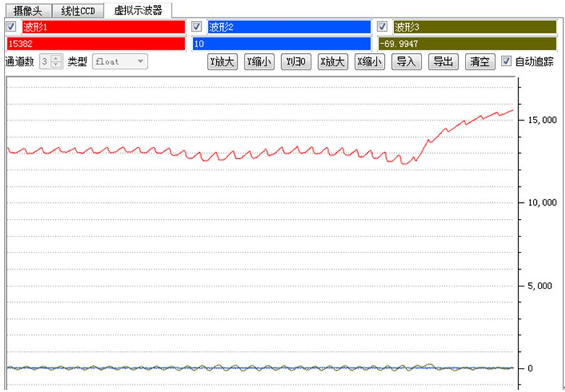Click the -69.9947 value field

click(x=467, y=44)
